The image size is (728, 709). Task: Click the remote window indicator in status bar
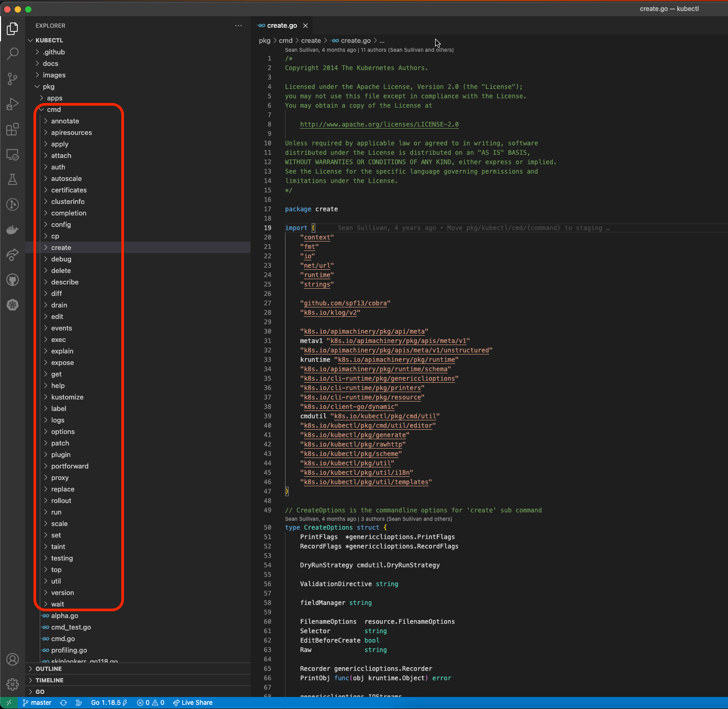coord(9,703)
